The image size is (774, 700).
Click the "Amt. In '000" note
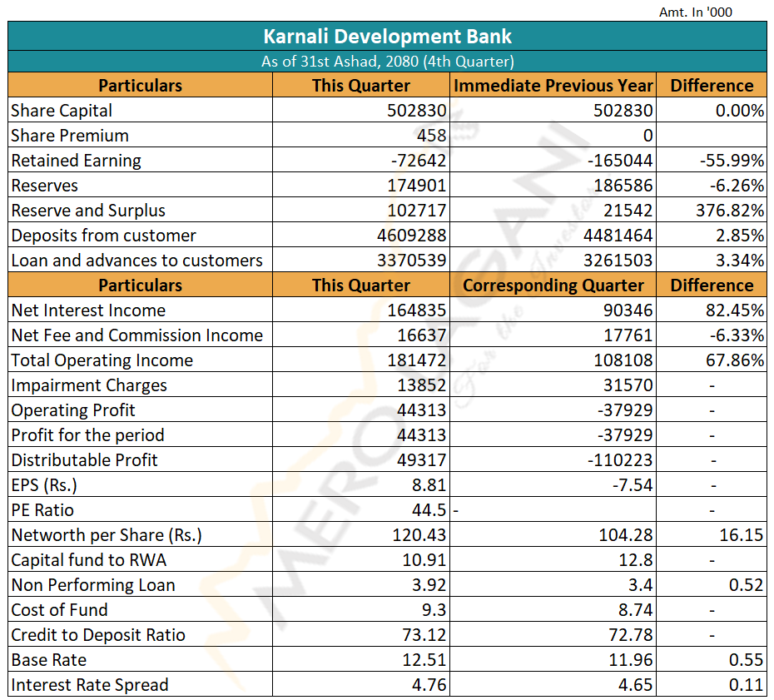tap(696, 12)
